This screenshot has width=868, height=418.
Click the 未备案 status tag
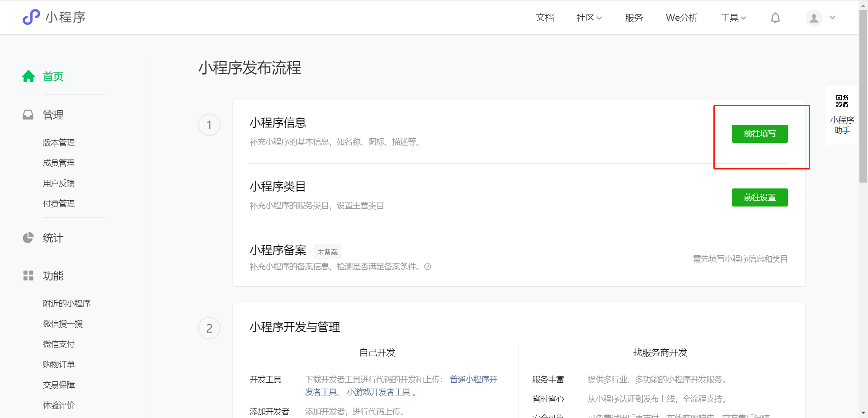click(327, 252)
